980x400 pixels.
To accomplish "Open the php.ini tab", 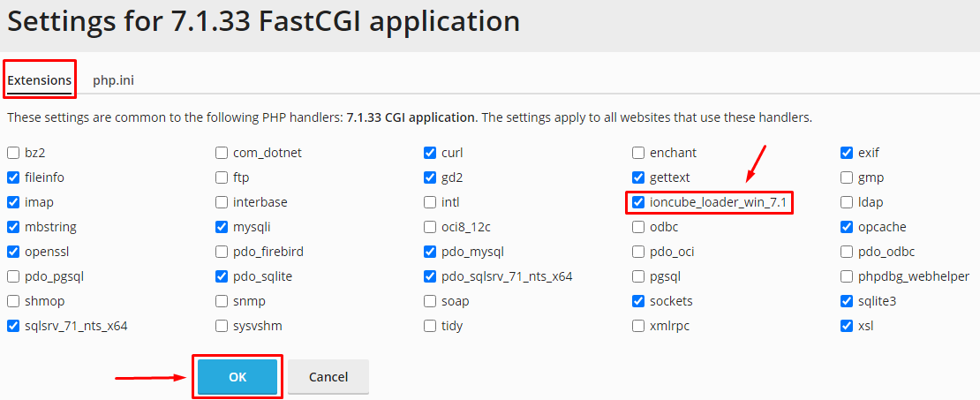I will [x=113, y=80].
